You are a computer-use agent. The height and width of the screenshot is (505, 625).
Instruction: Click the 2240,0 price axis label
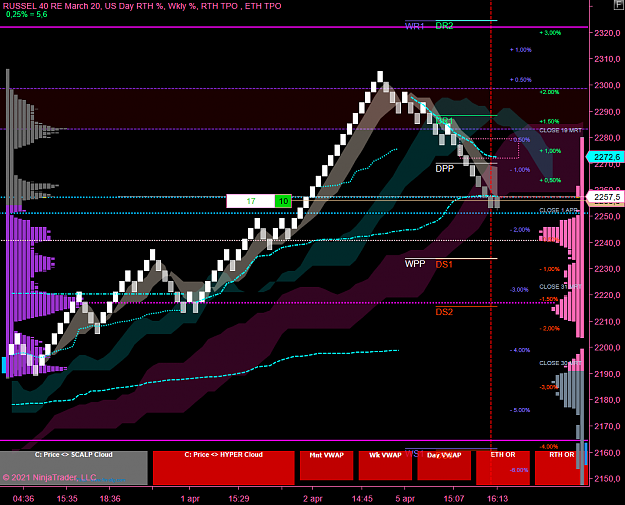[607, 243]
